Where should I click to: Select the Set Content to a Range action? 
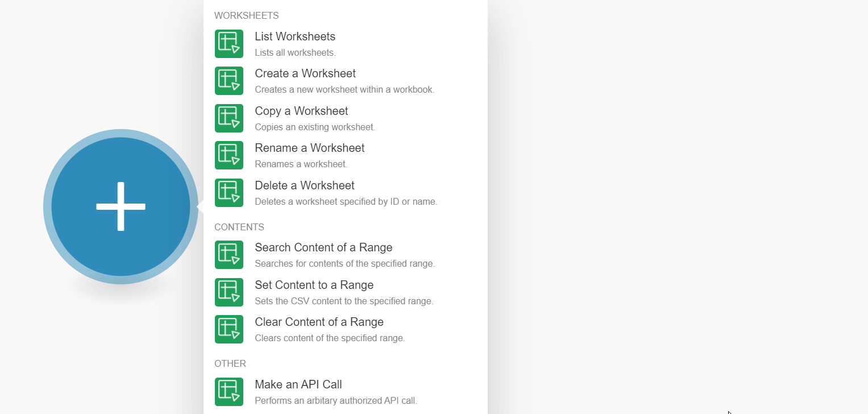(314, 285)
